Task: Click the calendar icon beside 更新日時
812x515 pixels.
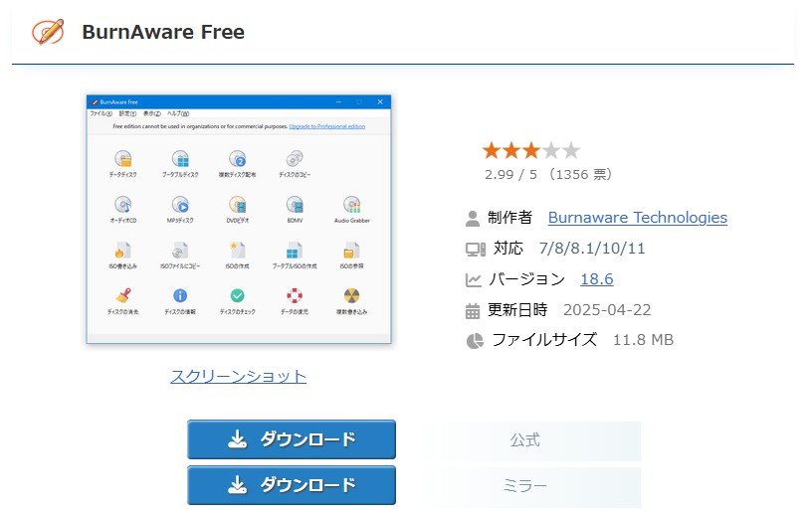Action: click(x=473, y=310)
